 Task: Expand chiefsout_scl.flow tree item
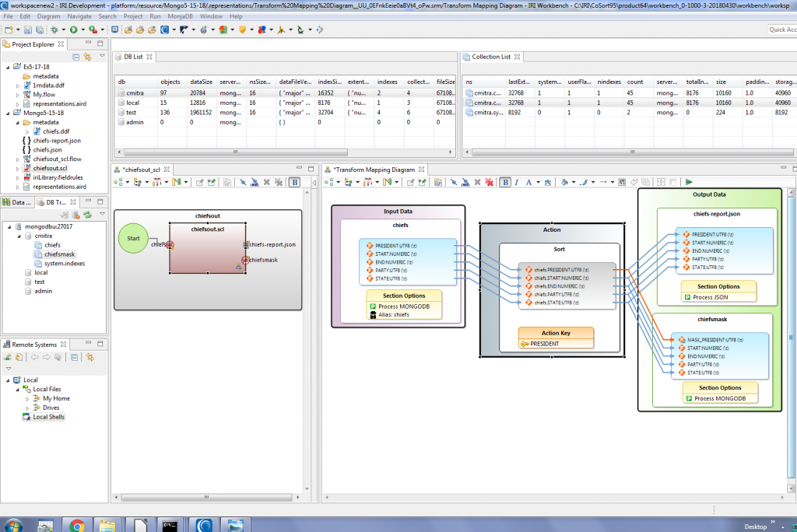coord(18,159)
